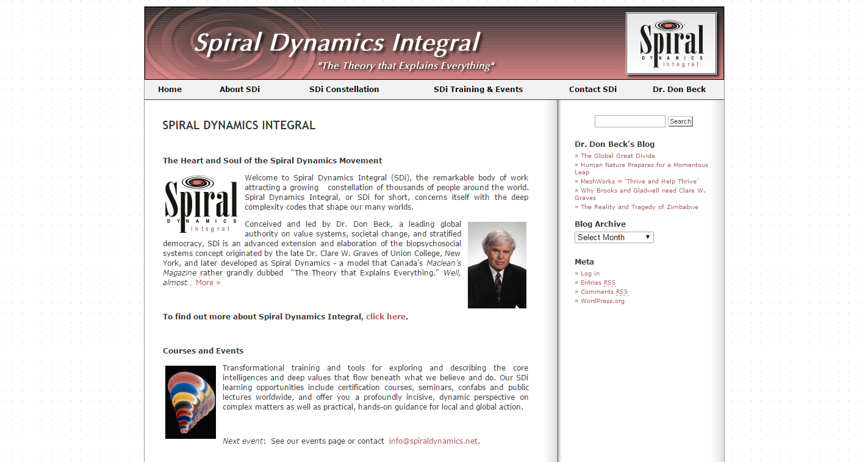Click the Meta sidebar heading
868x462 pixels.
(x=584, y=262)
